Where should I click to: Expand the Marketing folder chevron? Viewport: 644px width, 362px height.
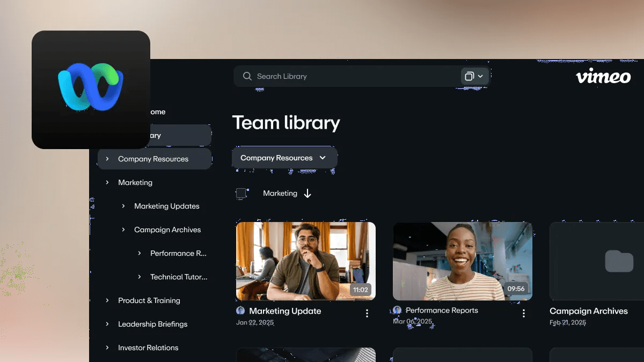point(107,182)
